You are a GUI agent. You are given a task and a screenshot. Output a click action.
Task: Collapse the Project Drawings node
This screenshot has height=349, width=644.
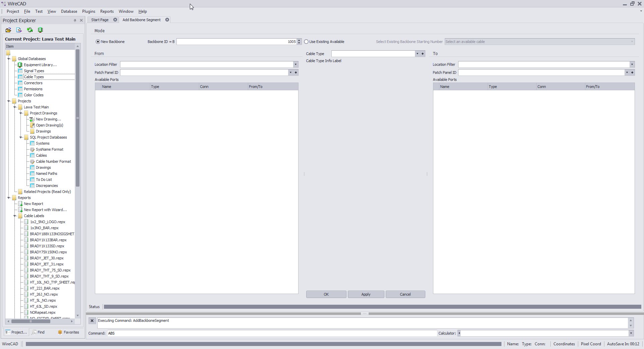tap(21, 113)
